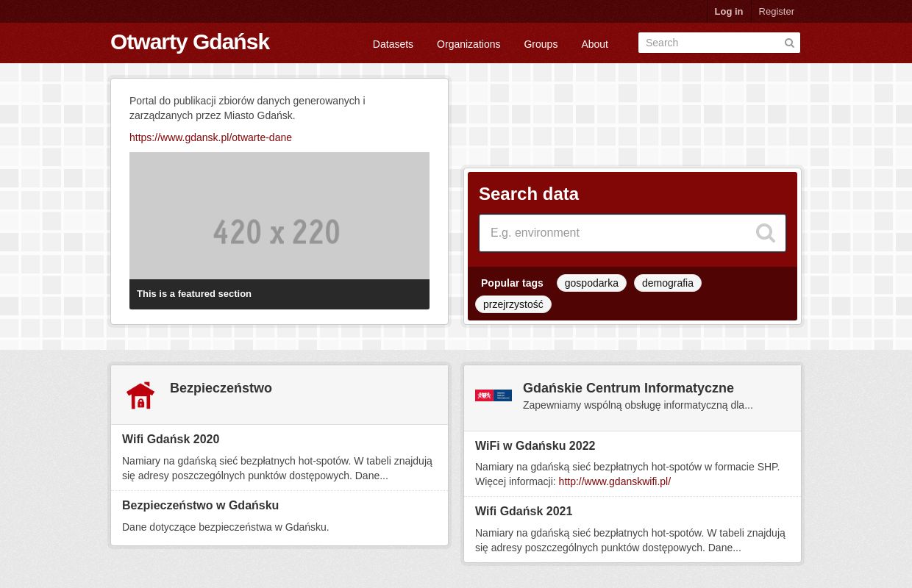Open Gdańskie Centrum Informatyczne logo image

click(x=494, y=395)
